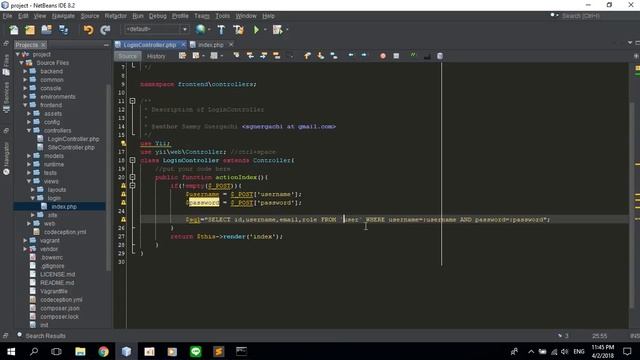Screen dimensions: 640x360
Task: Click the Comment toggle icon
Action: pyautogui.click(x=413, y=55)
